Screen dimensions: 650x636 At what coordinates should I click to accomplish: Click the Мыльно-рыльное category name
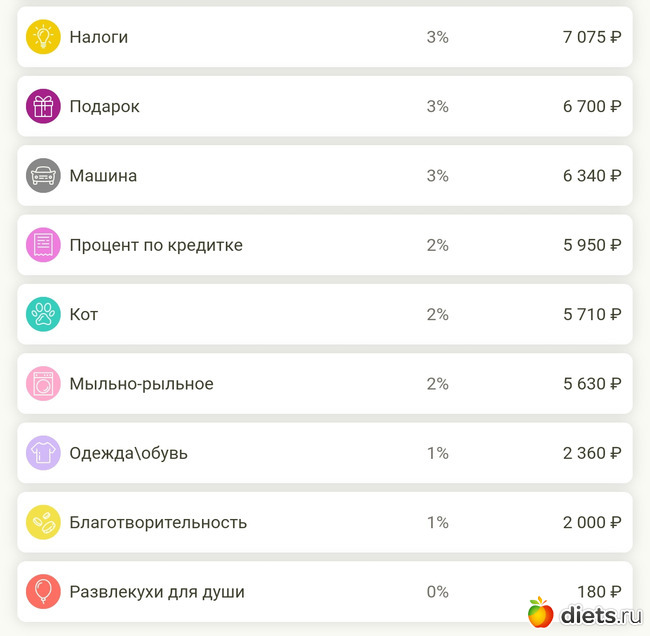141,384
